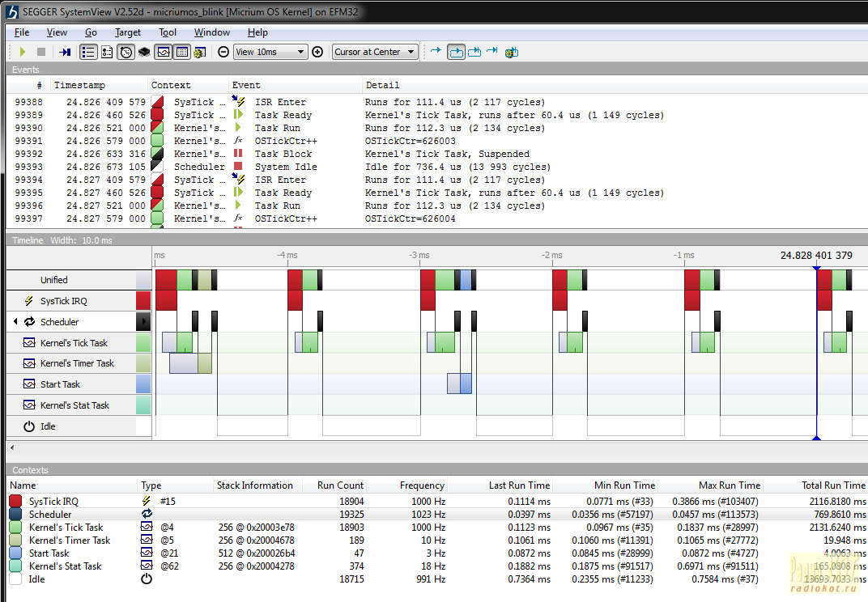This screenshot has height=602, width=868.
Task: Select event 99392 Task Block
Action: click(436, 154)
